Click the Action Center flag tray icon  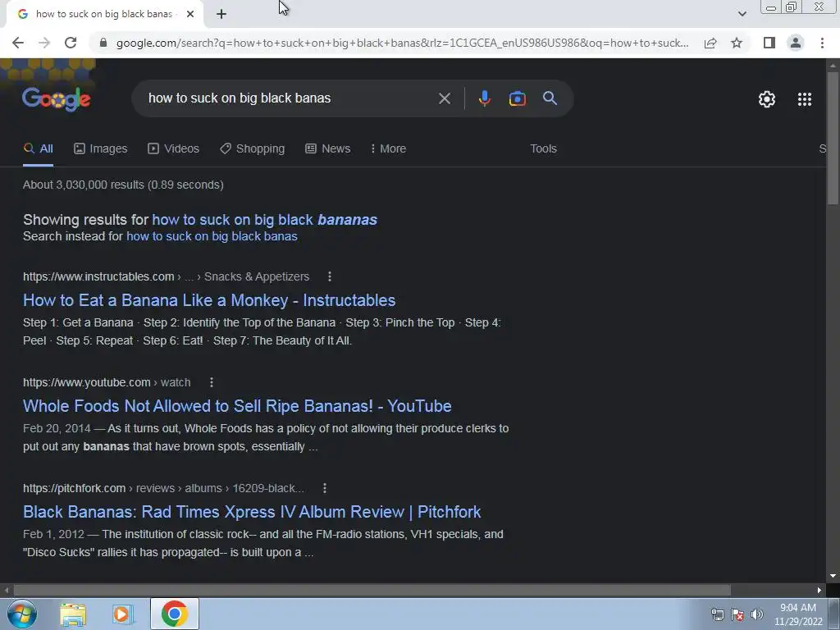(737, 614)
